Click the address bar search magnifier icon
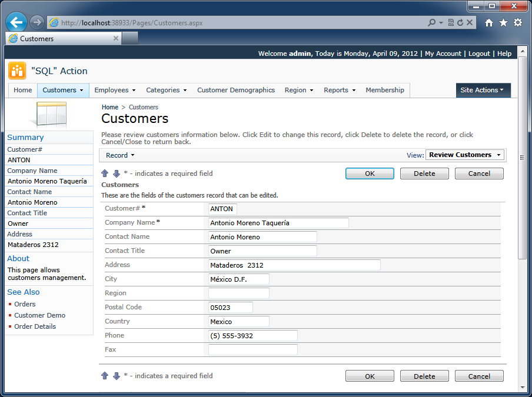The image size is (532, 397). click(x=431, y=23)
